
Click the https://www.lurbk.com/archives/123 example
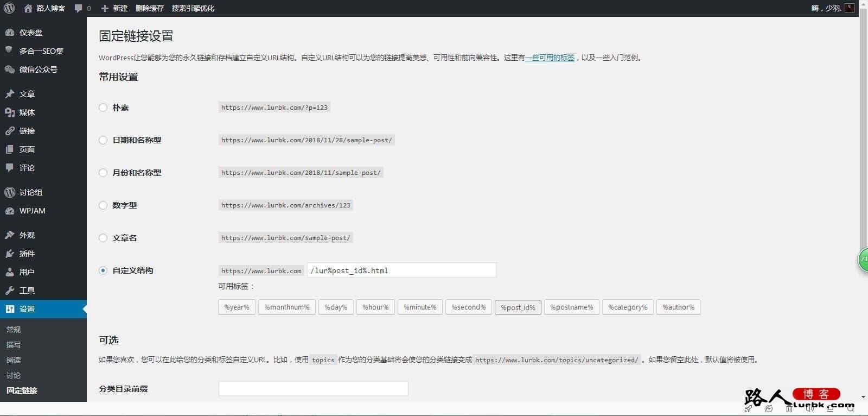(286, 205)
